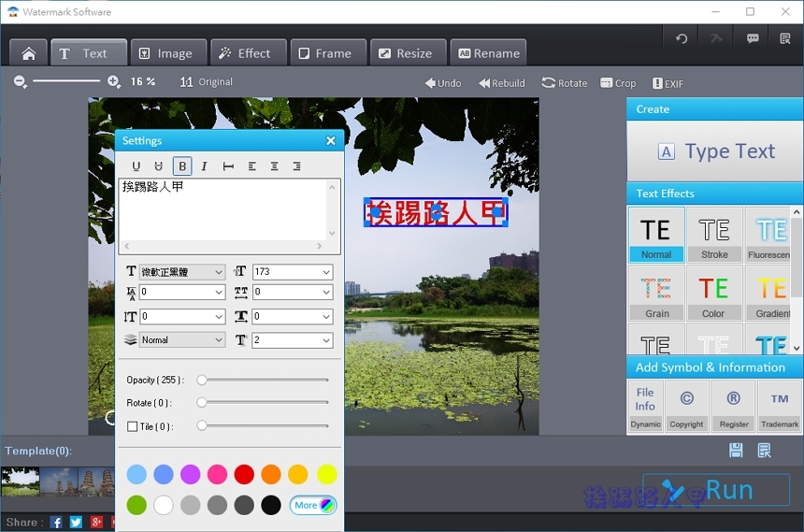Insert File Info dynamic symbol
The image size is (804, 532).
click(x=646, y=407)
